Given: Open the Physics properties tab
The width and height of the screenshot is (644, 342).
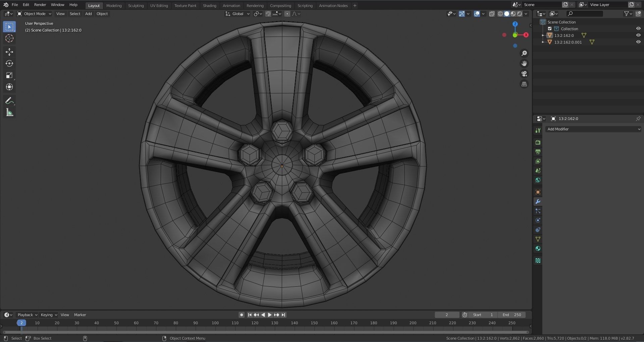Looking at the screenshot, I should point(538,220).
